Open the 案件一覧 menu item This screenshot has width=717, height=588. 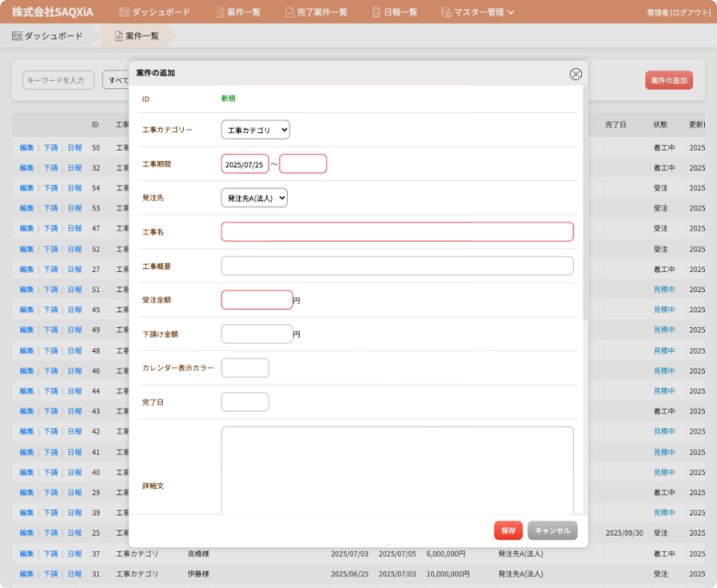tap(238, 12)
